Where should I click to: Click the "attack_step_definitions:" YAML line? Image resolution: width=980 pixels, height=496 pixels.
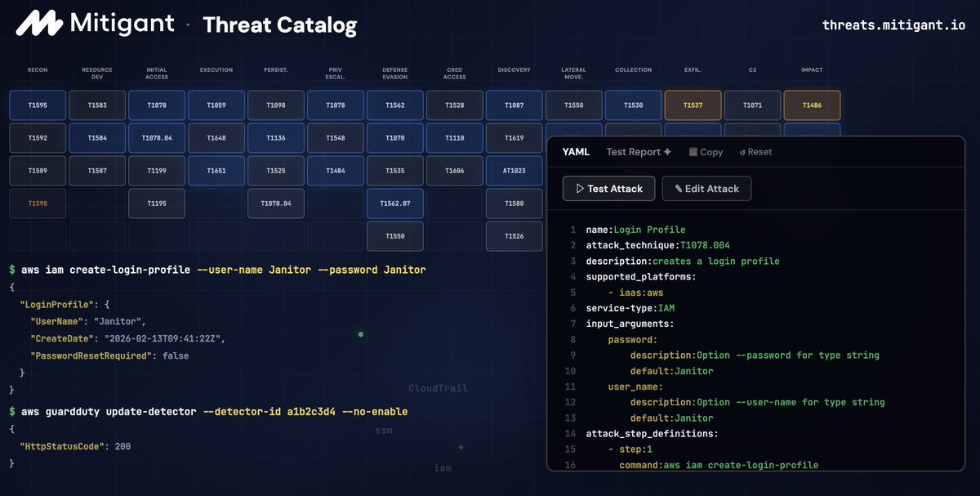pos(653,433)
